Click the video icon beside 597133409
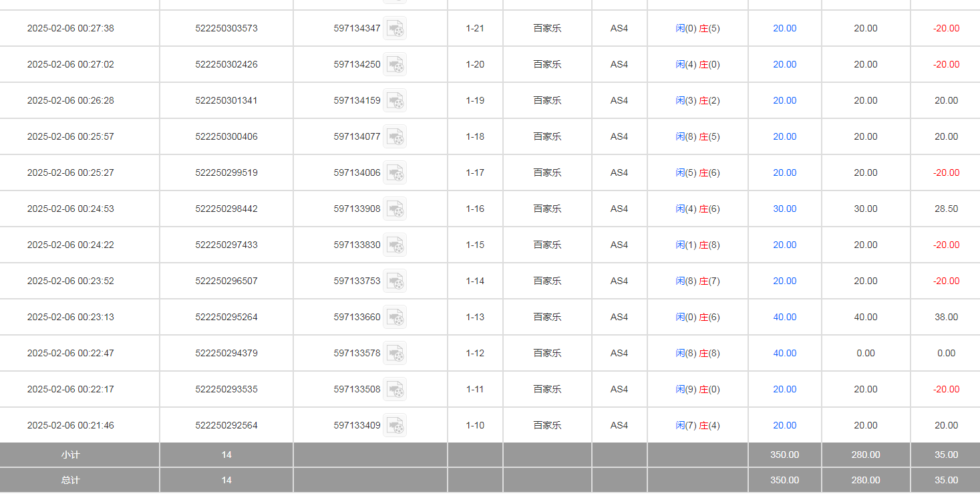 395,425
